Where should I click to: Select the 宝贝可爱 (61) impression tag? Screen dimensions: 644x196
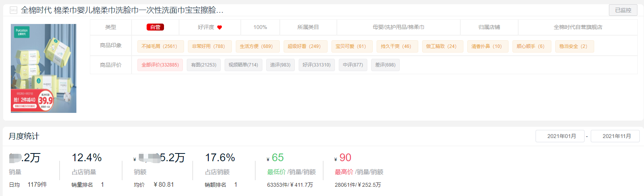(x=352, y=46)
